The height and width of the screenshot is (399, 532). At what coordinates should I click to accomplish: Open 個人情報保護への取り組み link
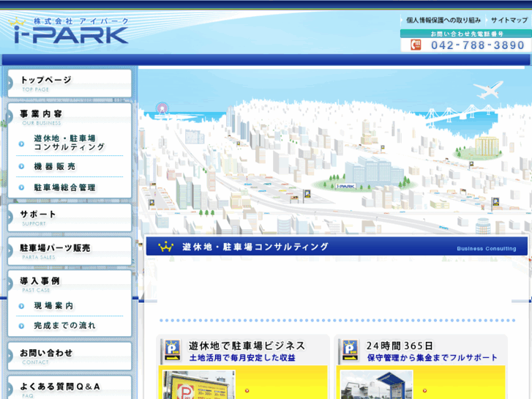point(443,20)
